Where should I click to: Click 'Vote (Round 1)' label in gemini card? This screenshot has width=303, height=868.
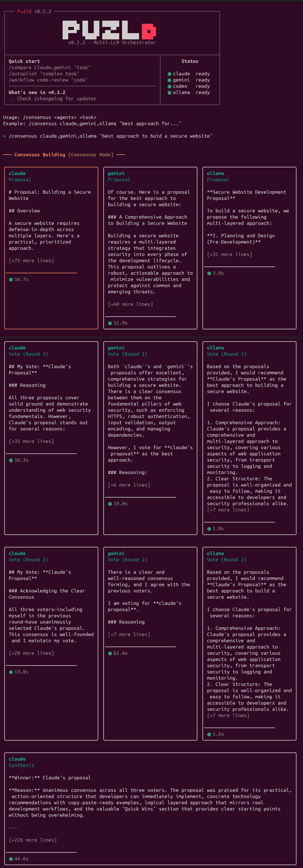tap(127, 354)
